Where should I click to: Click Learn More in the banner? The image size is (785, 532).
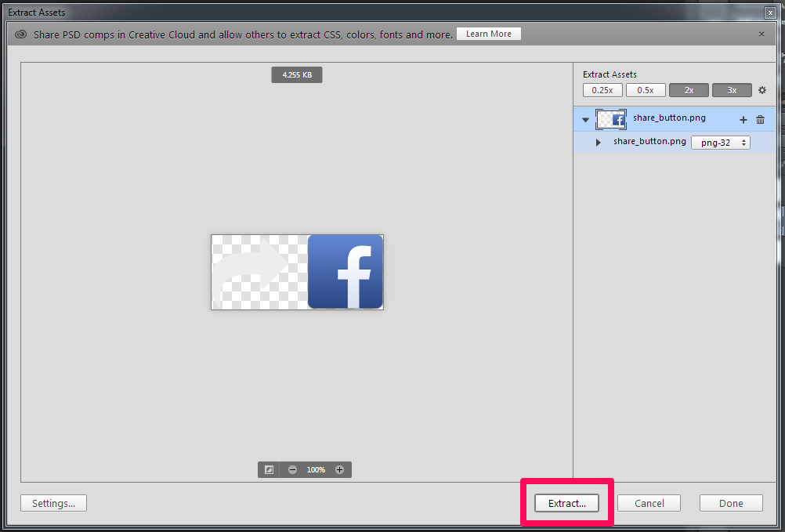tap(489, 34)
